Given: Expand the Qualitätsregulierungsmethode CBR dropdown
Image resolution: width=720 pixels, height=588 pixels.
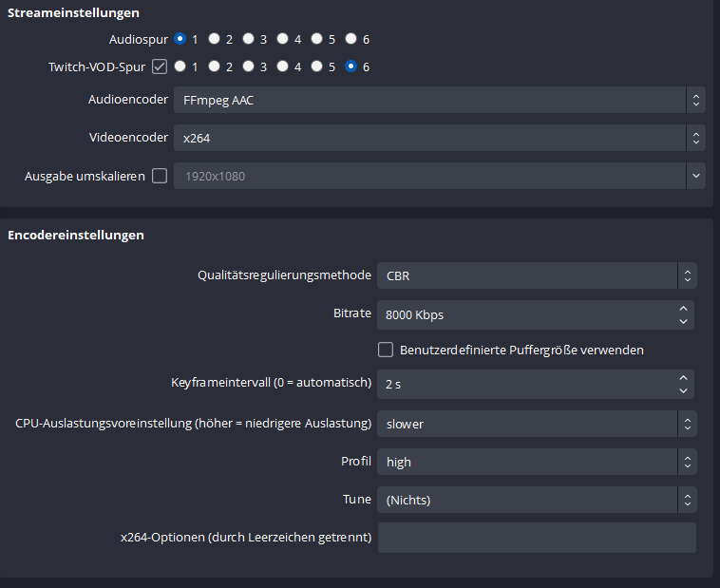Looking at the screenshot, I should tap(537, 275).
